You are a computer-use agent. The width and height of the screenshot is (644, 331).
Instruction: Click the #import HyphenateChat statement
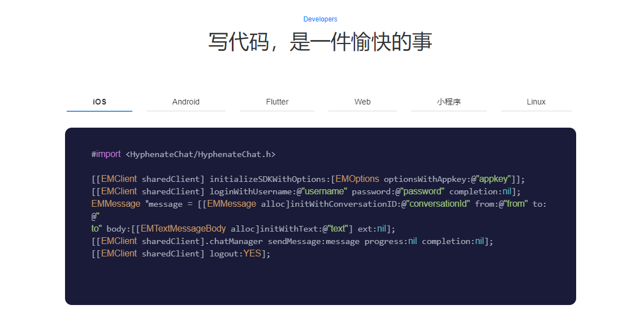[x=184, y=154]
